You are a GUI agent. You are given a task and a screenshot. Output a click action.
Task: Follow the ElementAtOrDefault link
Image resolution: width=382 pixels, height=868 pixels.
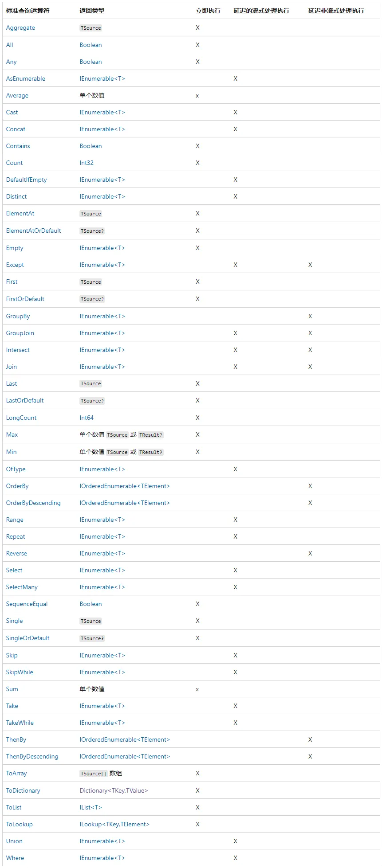(x=33, y=231)
